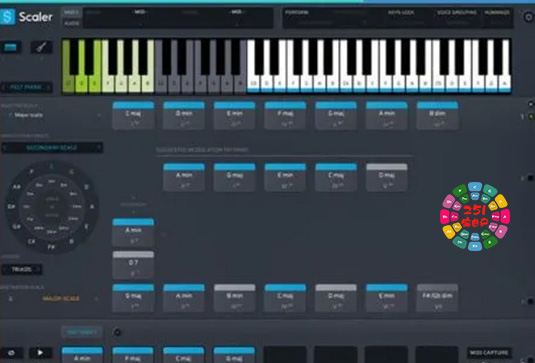Play the F maj chord in Major scale row
The image size is (535, 363).
(x=285, y=116)
